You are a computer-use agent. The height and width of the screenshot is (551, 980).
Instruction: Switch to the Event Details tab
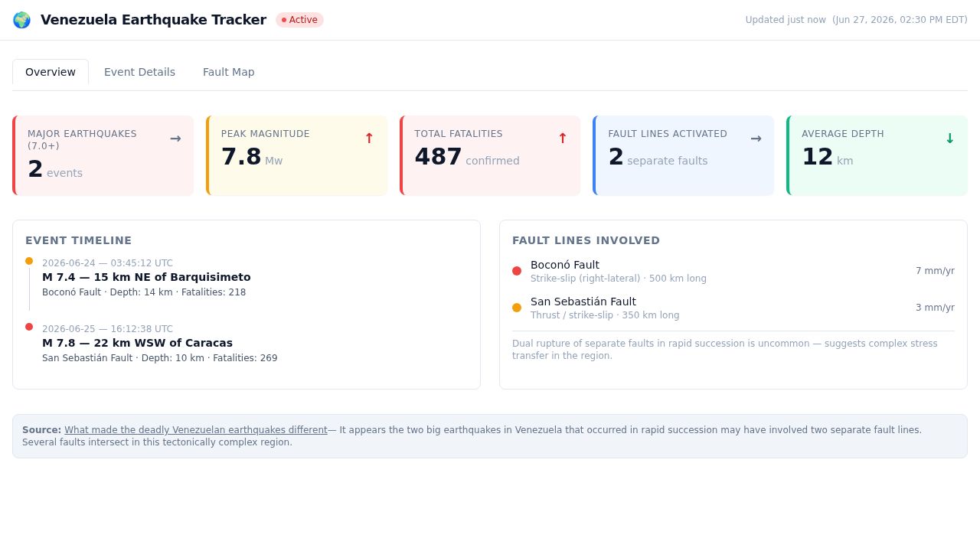[139, 72]
